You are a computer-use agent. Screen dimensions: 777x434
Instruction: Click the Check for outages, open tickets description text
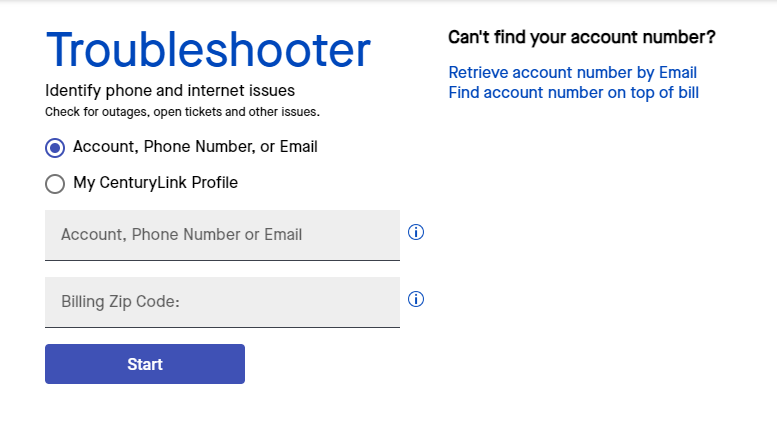(182, 111)
